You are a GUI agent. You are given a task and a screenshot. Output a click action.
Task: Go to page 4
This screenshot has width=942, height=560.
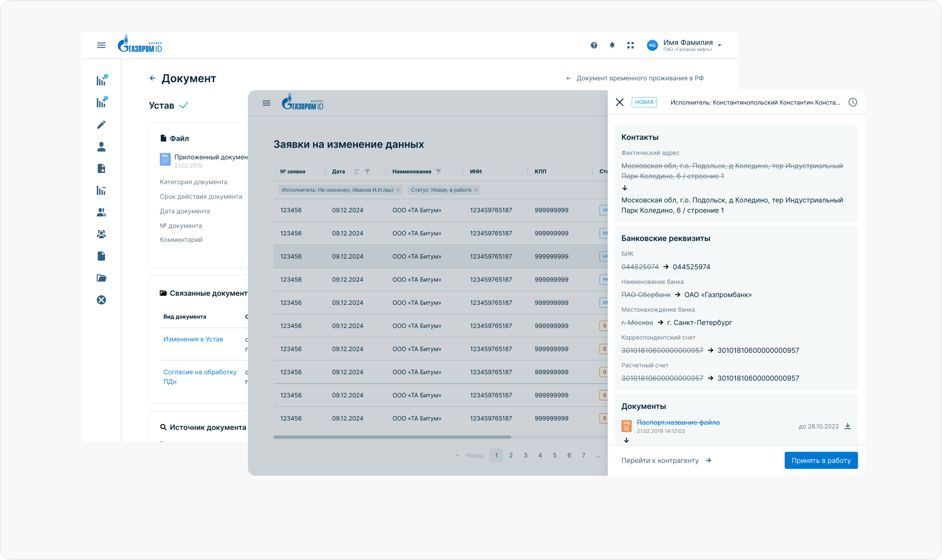coord(540,455)
